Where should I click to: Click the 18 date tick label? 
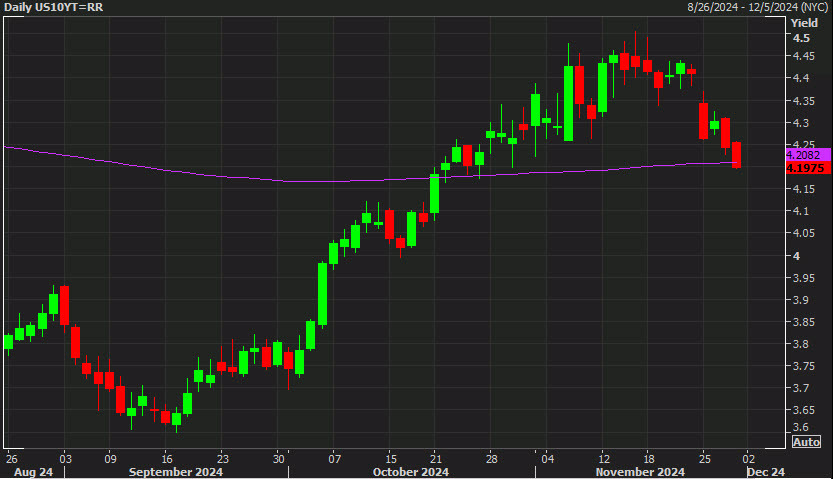click(x=649, y=459)
